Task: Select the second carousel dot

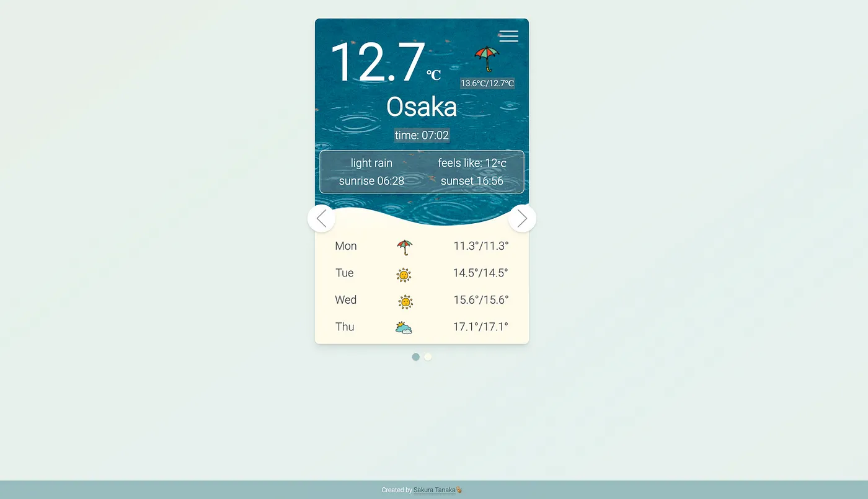Action: point(428,357)
